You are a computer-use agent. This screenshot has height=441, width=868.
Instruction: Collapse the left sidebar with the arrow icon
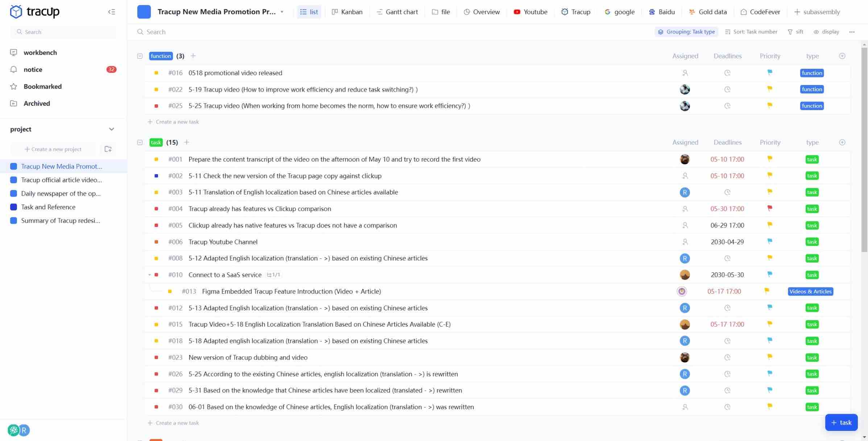[x=111, y=12]
